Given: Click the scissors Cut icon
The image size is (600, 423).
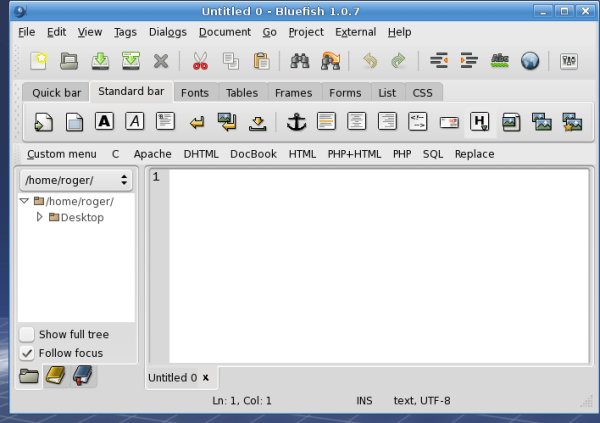Looking at the screenshot, I should click(200, 61).
